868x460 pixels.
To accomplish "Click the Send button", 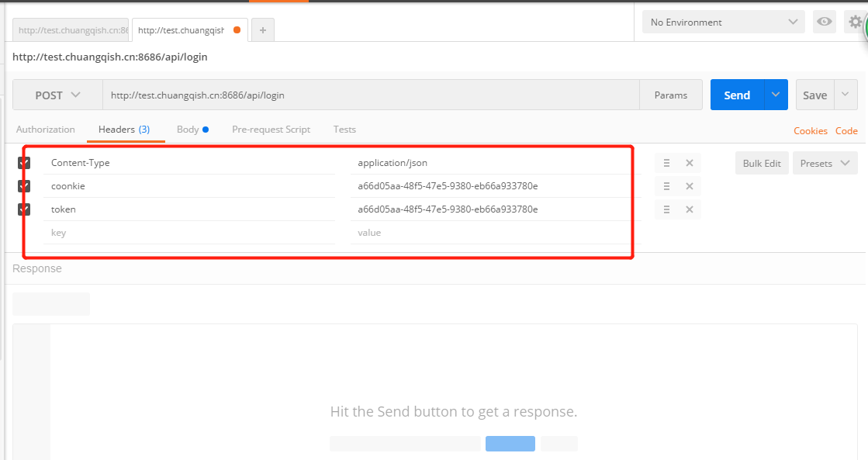I will pos(737,95).
